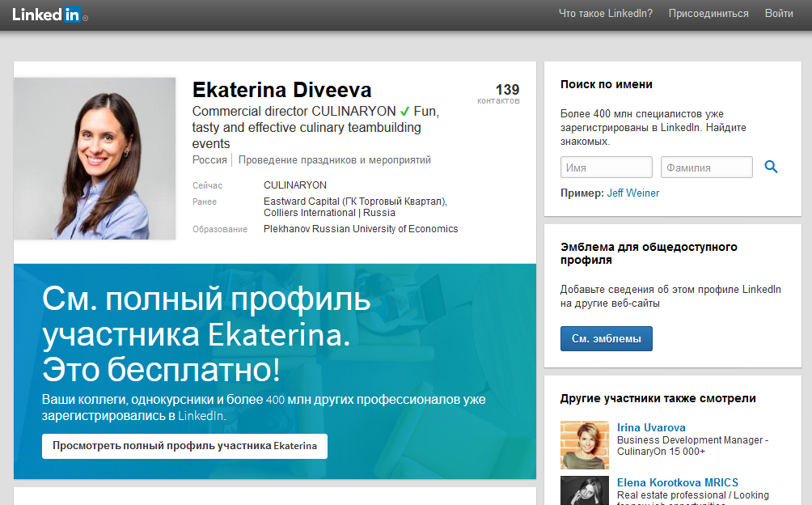Screen dimensions: 812x505
Task: Click the "Россия" location text
Action: (x=209, y=160)
